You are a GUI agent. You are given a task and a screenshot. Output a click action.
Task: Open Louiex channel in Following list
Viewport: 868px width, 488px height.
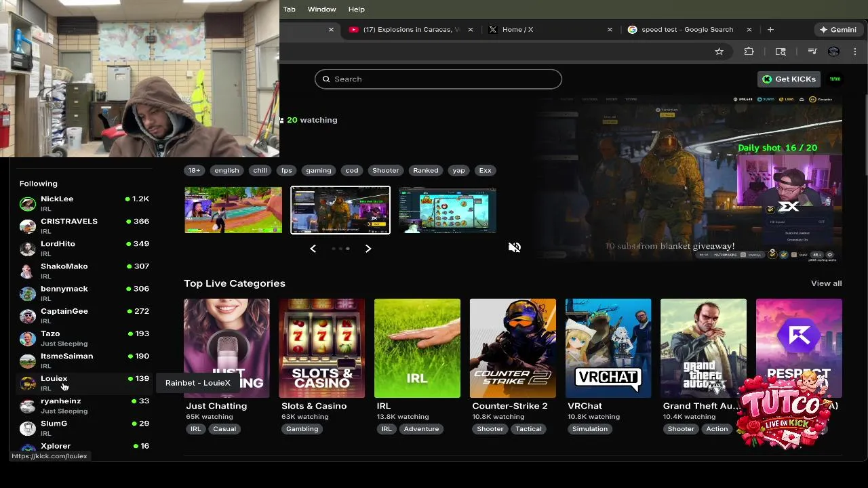(84, 384)
